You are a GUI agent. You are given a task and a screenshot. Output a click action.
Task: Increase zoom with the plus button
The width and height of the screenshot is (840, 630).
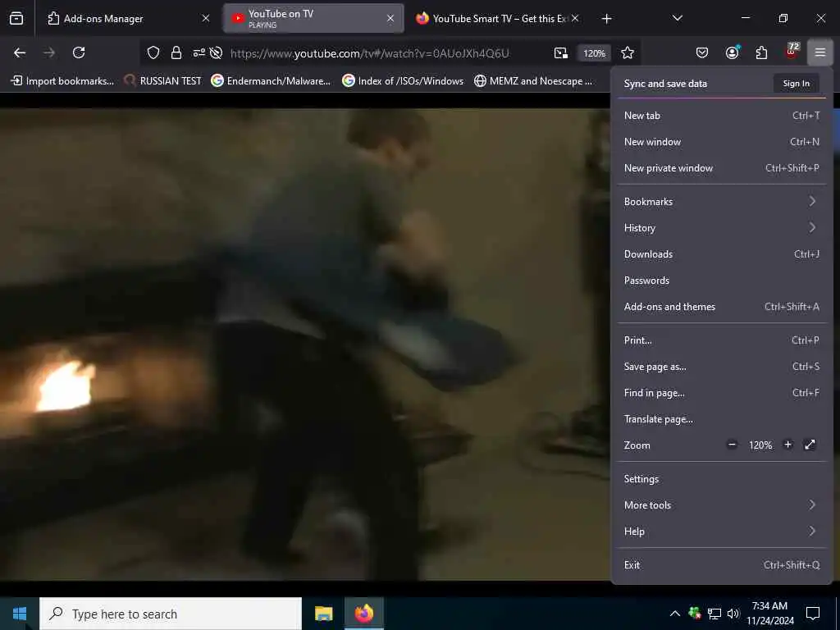tap(787, 445)
